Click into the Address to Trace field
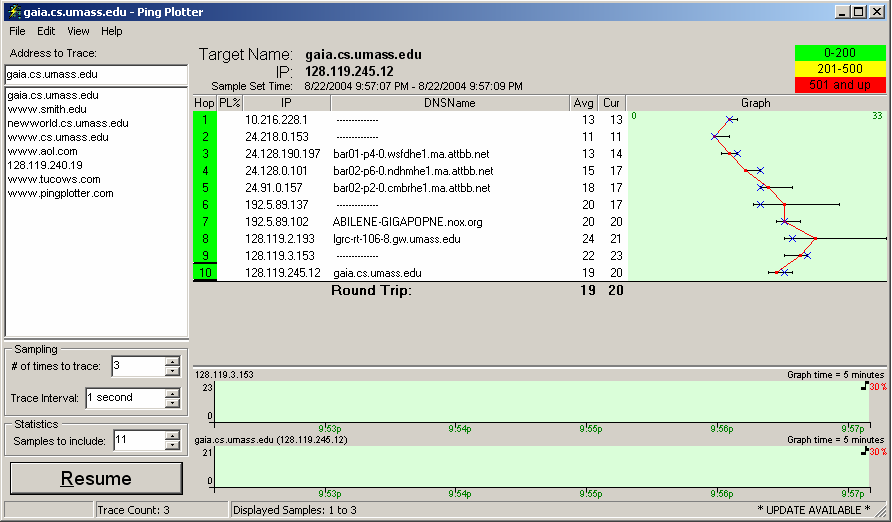The height and width of the screenshot is (522, 892). [x=96, y=74]
